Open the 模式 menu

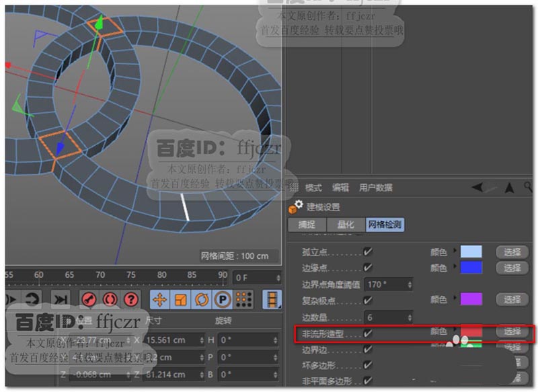313,188
